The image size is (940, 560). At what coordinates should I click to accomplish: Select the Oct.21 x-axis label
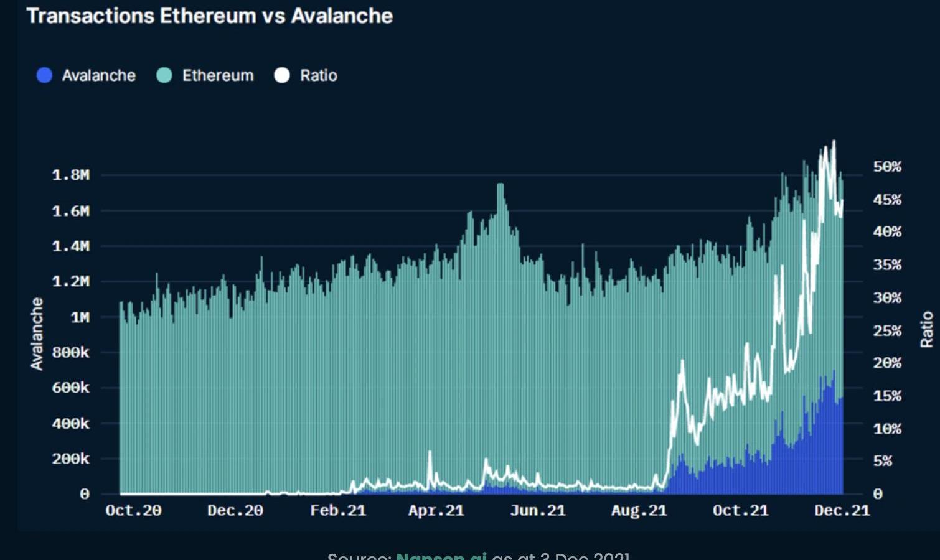point(740,511)
